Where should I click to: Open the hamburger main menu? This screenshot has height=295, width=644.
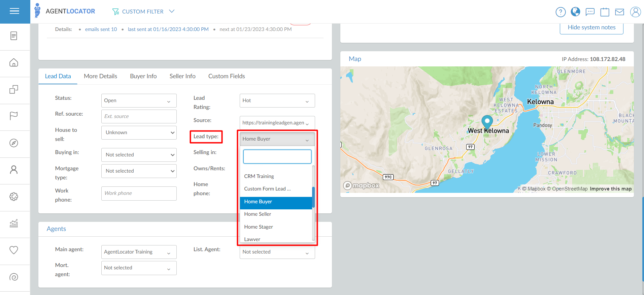[x=14, y=11]
